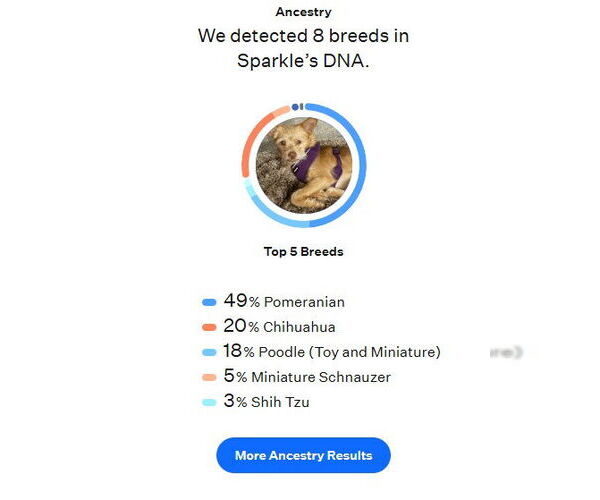
Task: Click the detected 8 breeds headline text
Action: click(x=303, y=48)
